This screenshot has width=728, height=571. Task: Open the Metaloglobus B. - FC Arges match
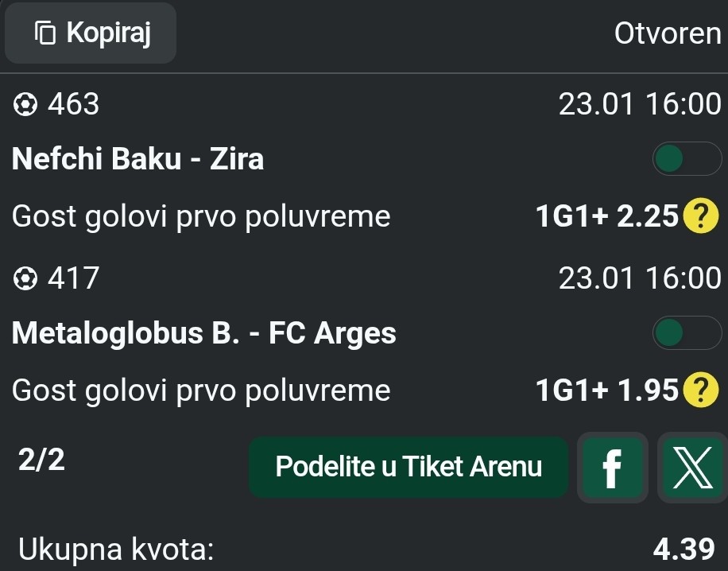coord(203,333)
